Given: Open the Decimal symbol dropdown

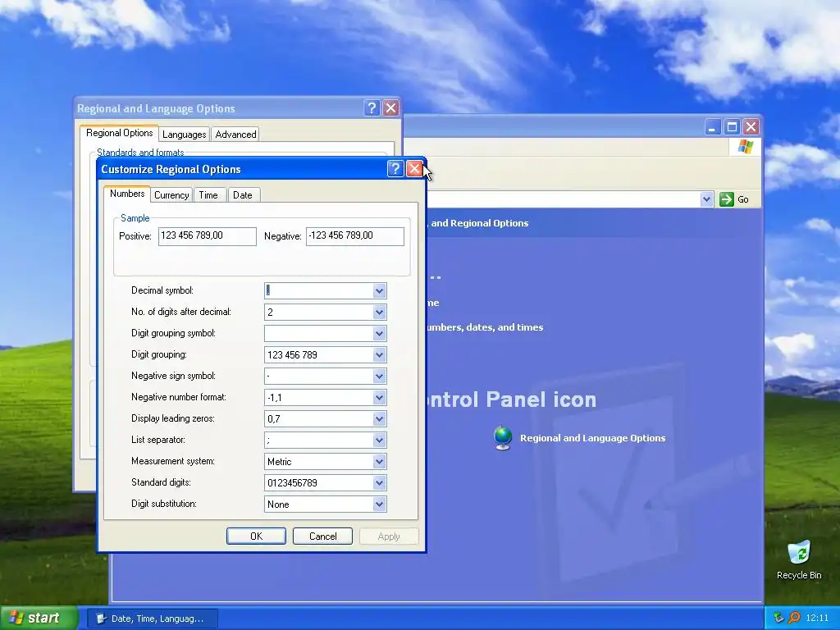Looking at the screenshot, I should click(x=379, y=291).
